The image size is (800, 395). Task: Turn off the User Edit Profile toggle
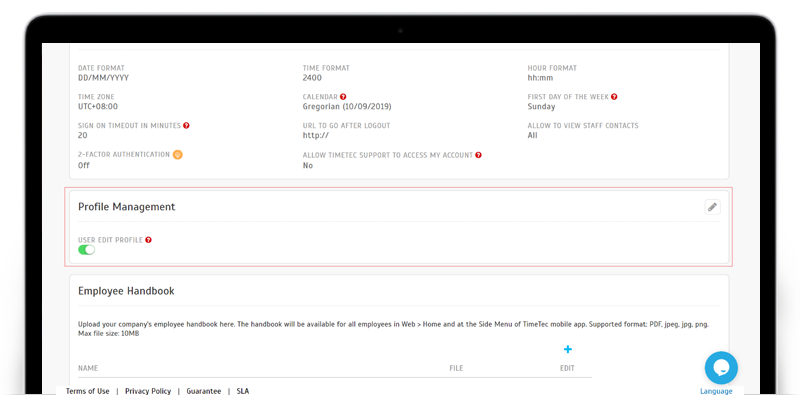86,250
